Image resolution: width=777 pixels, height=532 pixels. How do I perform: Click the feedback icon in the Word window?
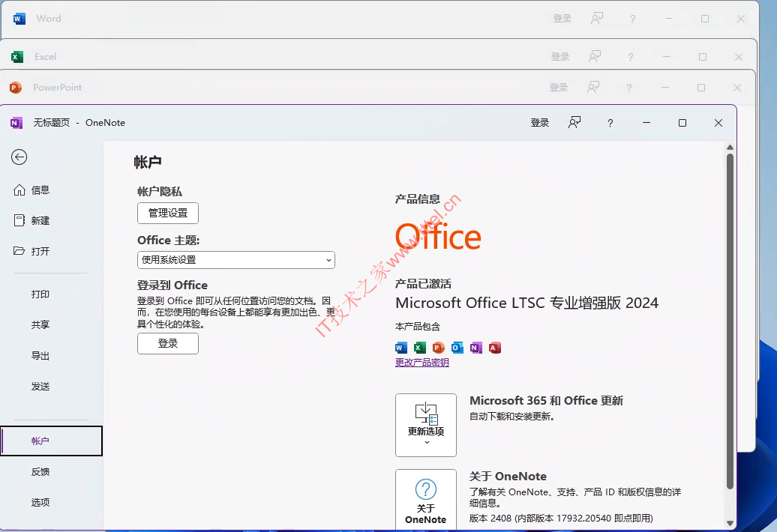tap(597, 19)
